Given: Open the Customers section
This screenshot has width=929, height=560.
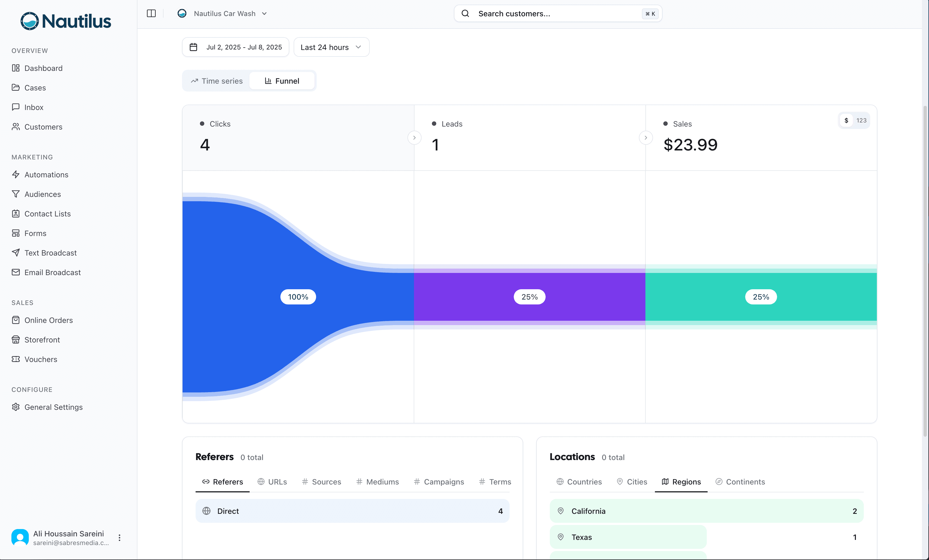Looking at the screenshot, I should point(43,127).
